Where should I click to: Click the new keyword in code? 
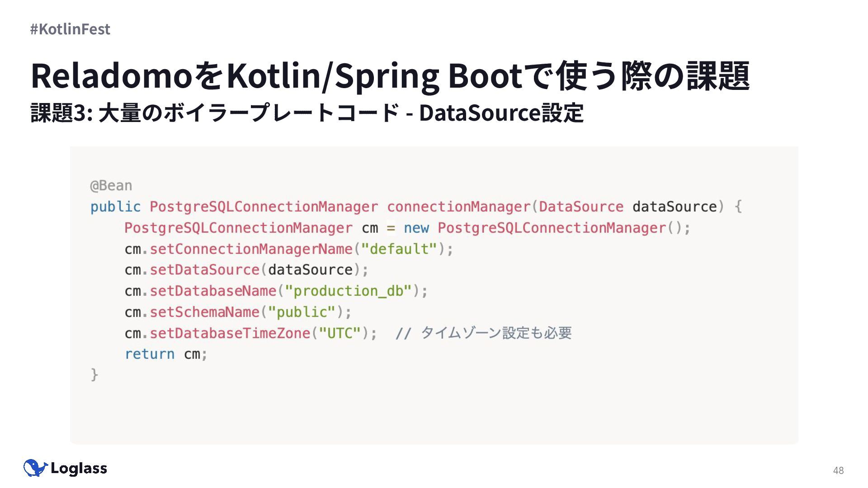click(x=416, y=228)
